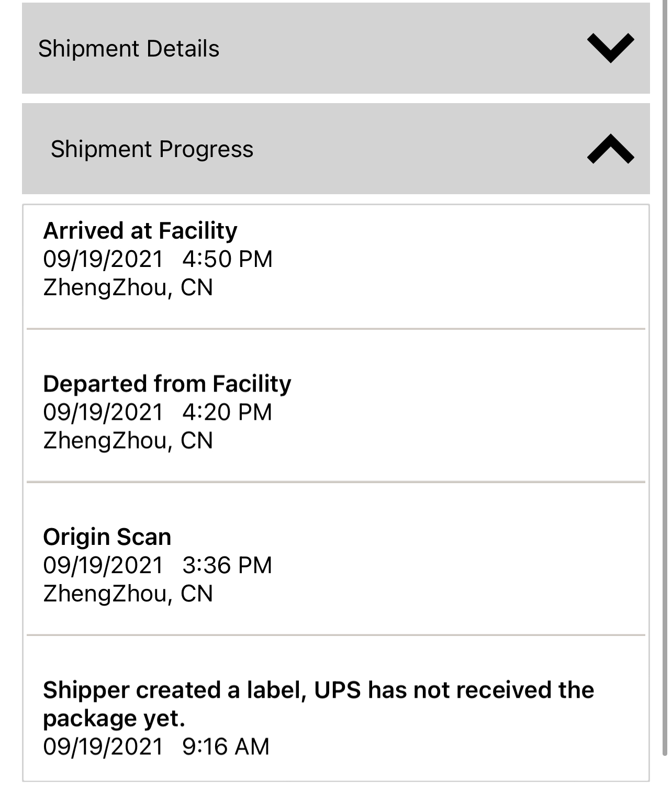Viewport: 672px width, 804px height.
Task: Click the date next to 4:50 PM
Action: [x=103, y=259]
